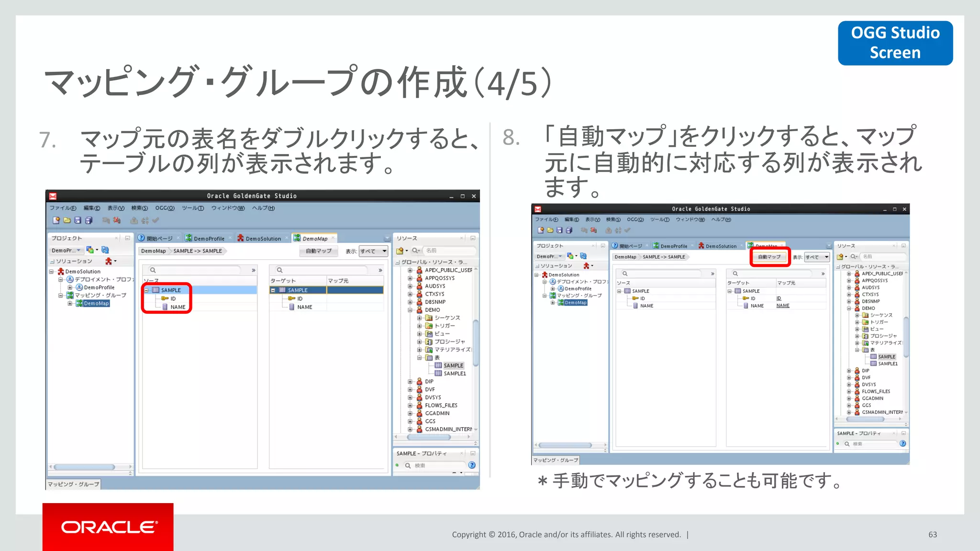Click the SAMPLE -> SAMPLE breadcrumb in the right window
This screenshot has height=551, width=980.
click(x=664, y=257)
